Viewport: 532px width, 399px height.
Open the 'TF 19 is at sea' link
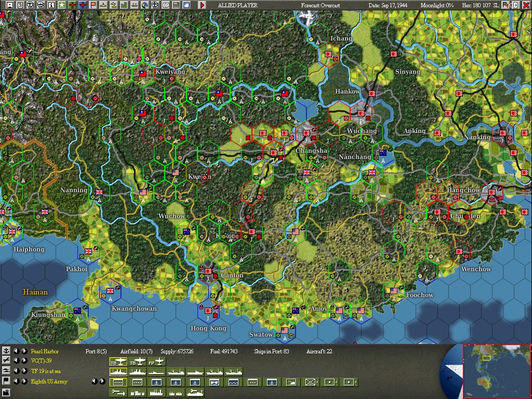[x=46, y=371]
